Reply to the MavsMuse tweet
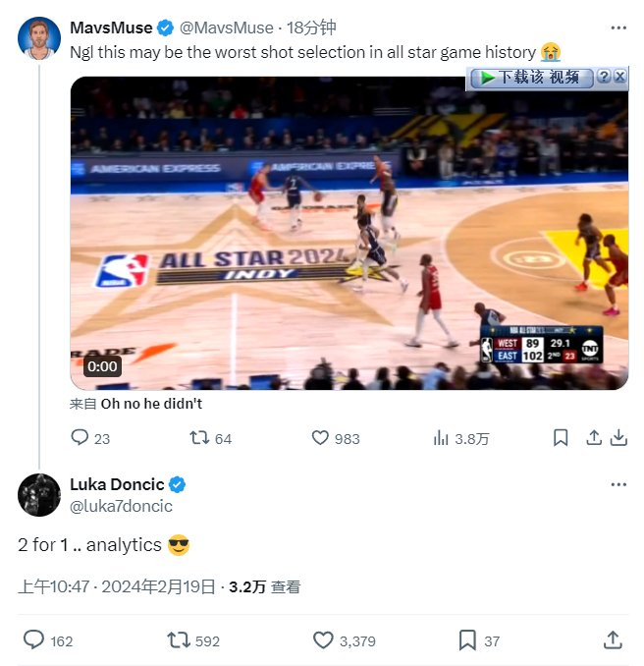 tap(80, 438)
